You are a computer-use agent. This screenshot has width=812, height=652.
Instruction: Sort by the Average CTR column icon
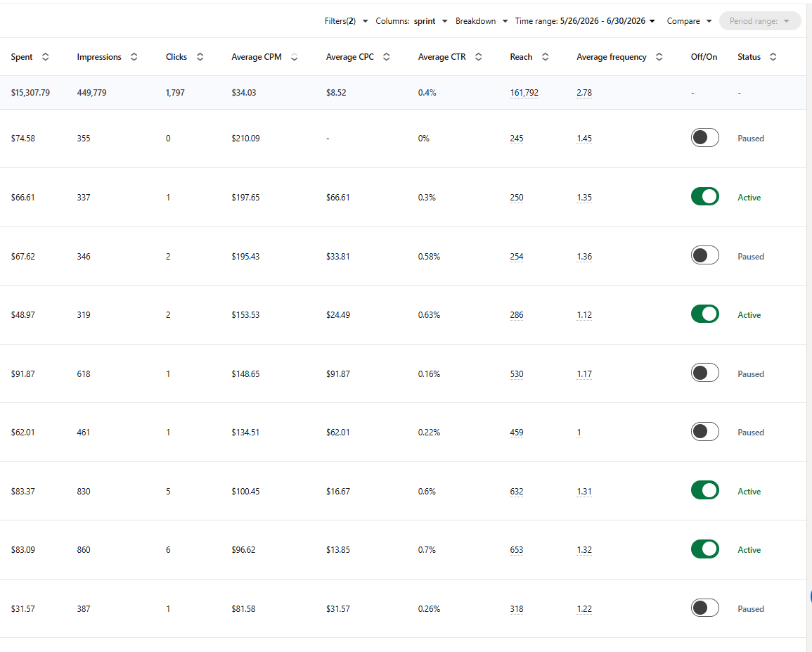coord(479,57)
